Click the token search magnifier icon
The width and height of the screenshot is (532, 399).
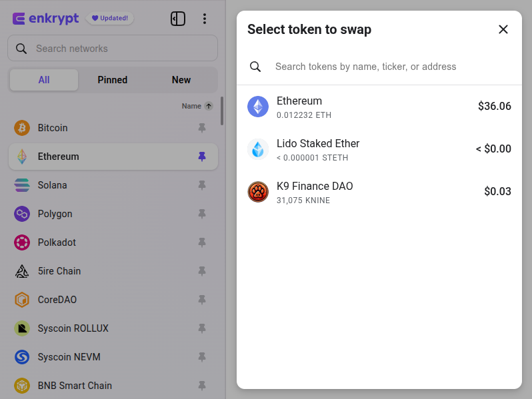pos(255,67)
